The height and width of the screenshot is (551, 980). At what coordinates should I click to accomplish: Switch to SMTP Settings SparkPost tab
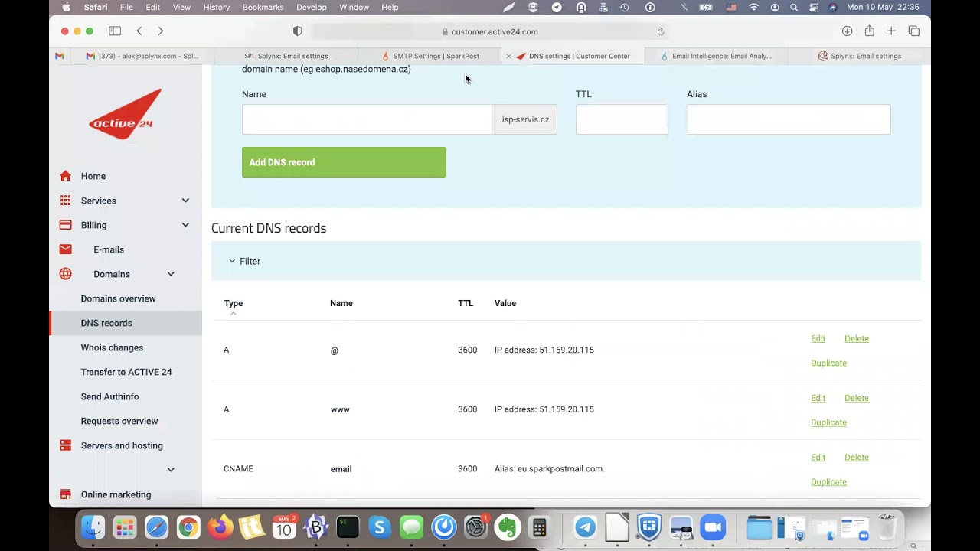pyautogui.click(x=430, y=56)
